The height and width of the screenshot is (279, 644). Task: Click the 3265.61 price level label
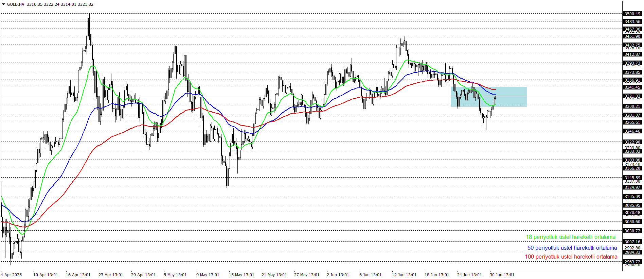(632, 122)
